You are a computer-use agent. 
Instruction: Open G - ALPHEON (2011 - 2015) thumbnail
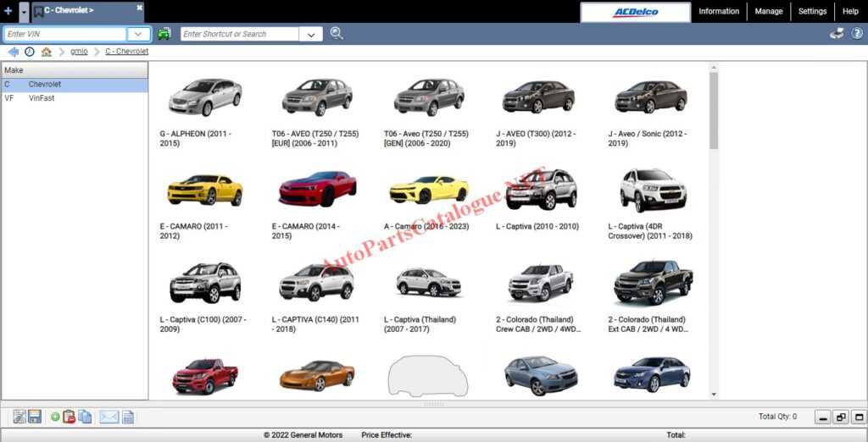point(205,97)
